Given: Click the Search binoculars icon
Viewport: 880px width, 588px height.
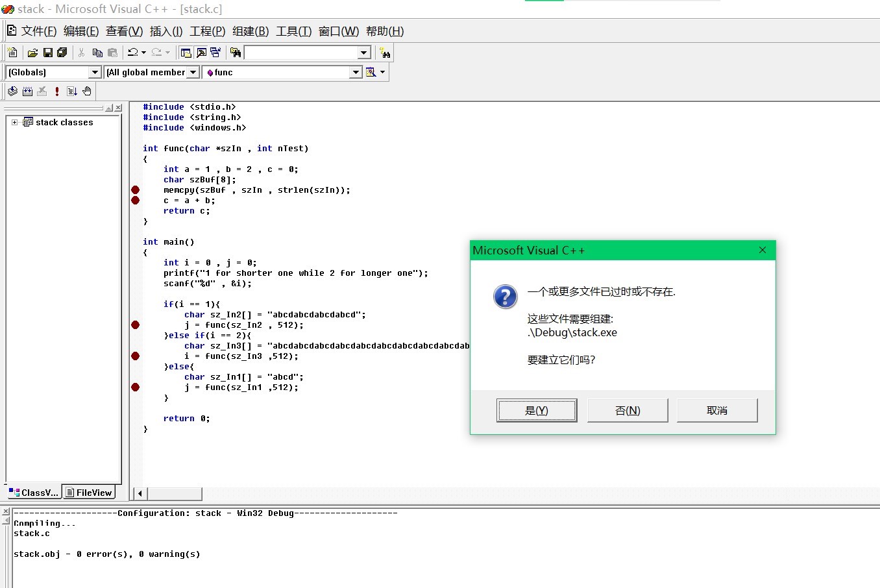Looking at the screenshot, I should (385, 53).
